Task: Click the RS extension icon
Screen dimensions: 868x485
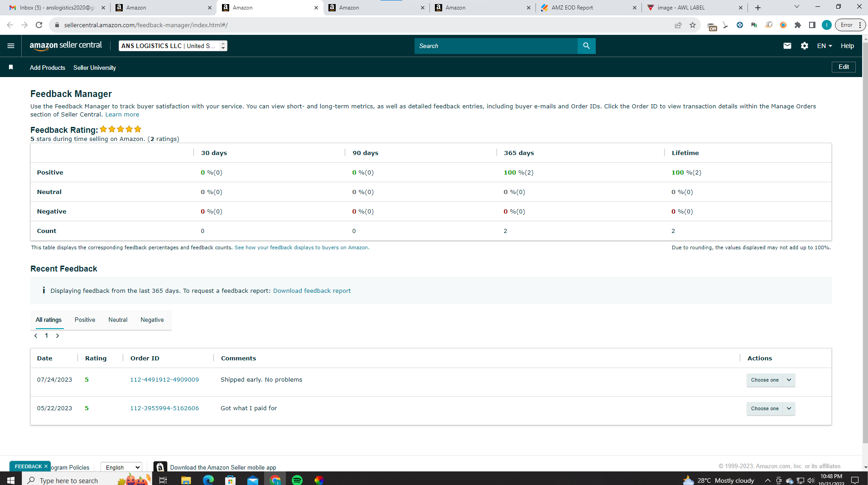Action: pyautogui.click(x=754, y=25)
